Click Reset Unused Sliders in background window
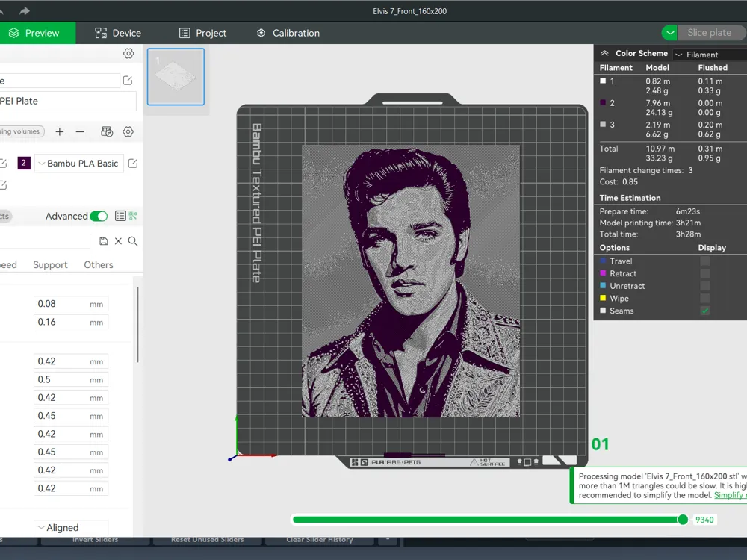This screenshot has width=747, height=560. [207, 540]
